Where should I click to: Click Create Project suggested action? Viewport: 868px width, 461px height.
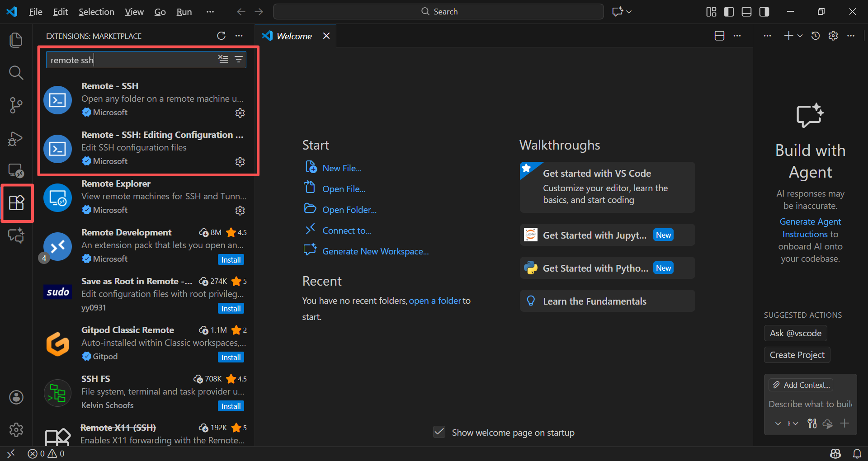click(x=797, y=355)
